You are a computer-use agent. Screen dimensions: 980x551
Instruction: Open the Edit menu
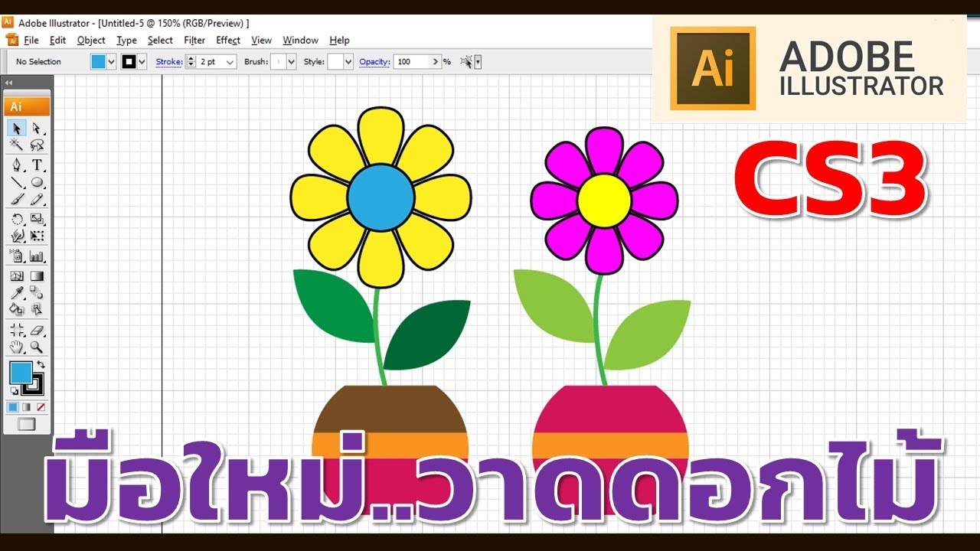pos(58,41)
